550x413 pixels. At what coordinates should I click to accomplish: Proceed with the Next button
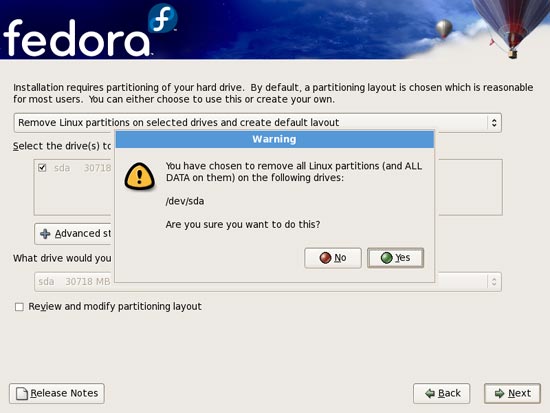512,393
